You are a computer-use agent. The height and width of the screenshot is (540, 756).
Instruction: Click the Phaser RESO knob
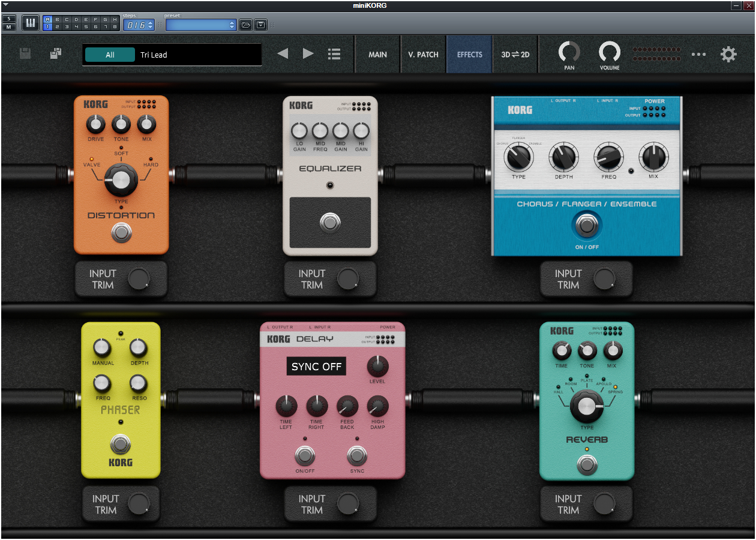coord(139,383)
